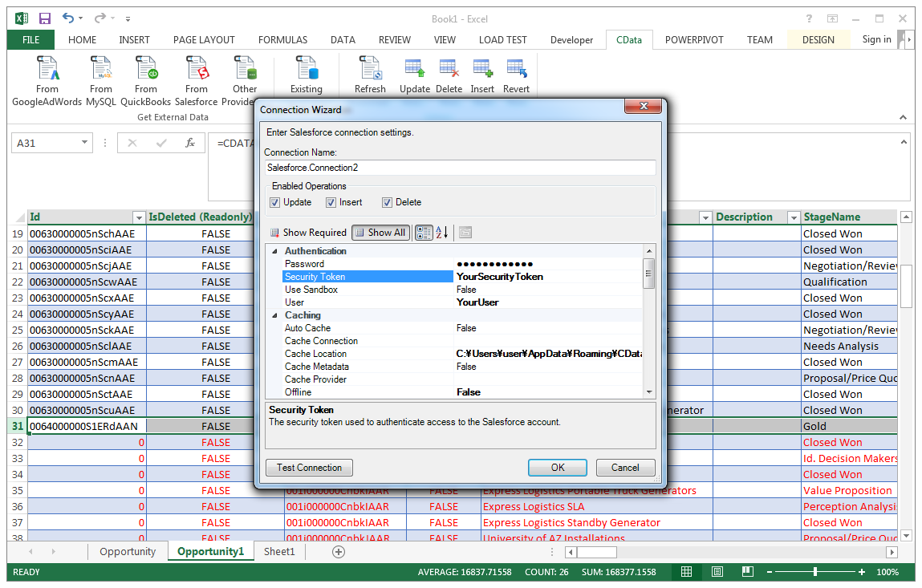Screen dimensions: 922x588
Task: Open filter dropdown left of Description column
Action: click(x=705, y=218)
